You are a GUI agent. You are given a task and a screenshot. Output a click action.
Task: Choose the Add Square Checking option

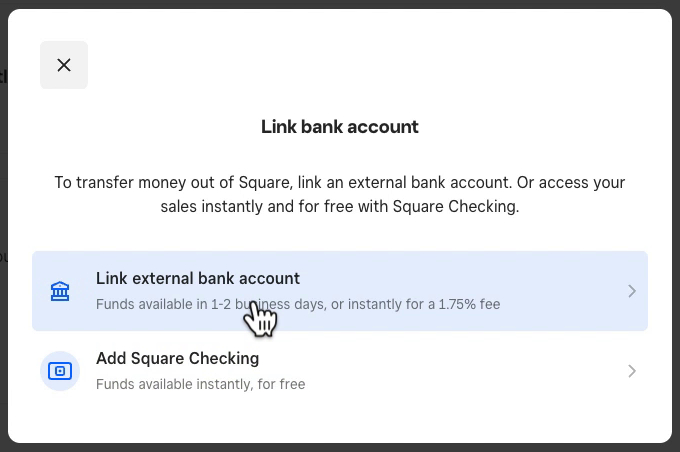point(340,371)
